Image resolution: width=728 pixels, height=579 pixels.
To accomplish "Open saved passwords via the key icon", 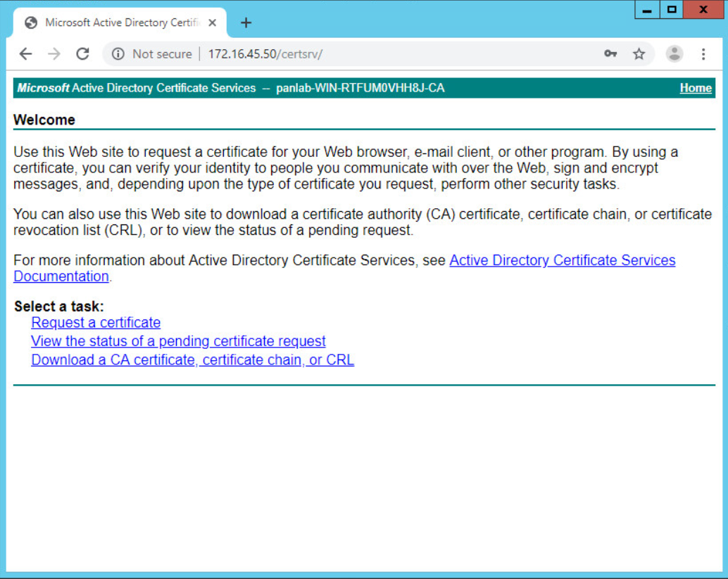I will coord(610,53).
